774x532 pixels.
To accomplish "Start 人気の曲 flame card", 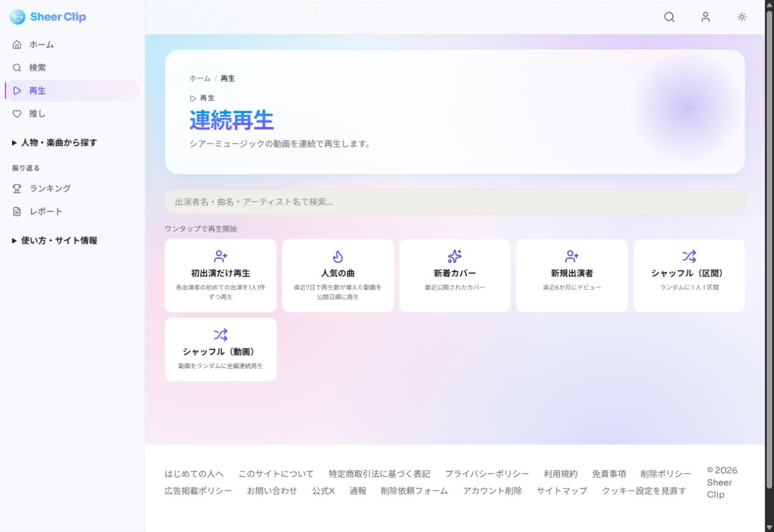I will point(338,275).
